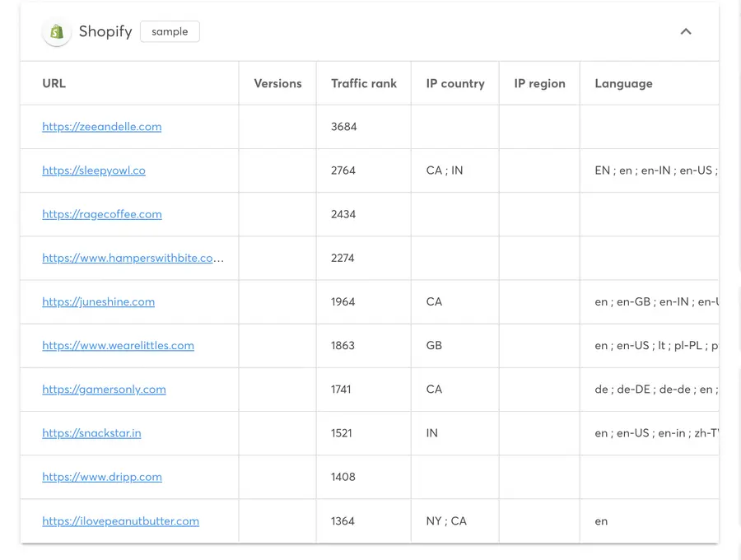Open the gamersonly.com link
This screenshot has height=560, width=741.
point(104,390)
